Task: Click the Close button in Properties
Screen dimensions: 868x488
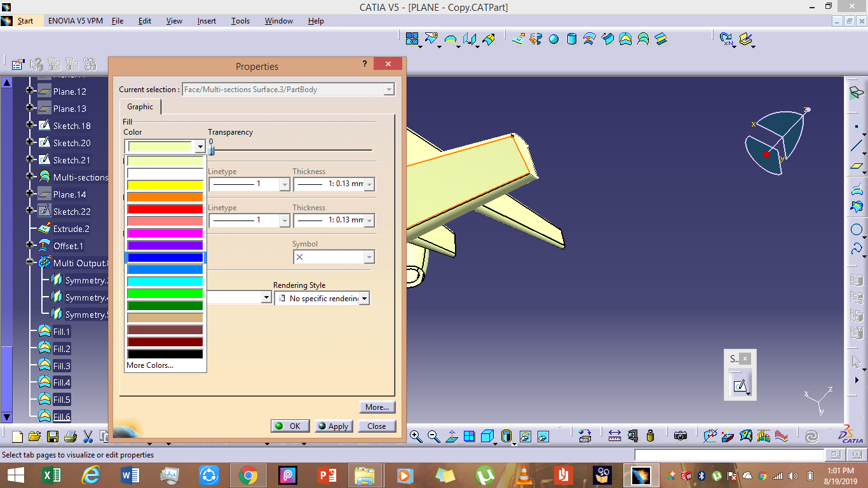Action: [x=377, y=426]
